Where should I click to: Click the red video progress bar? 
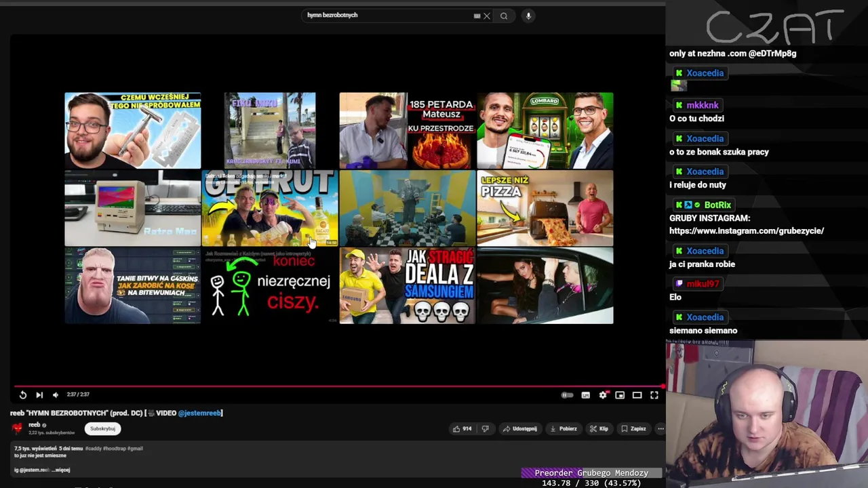[x=338, y=386]
